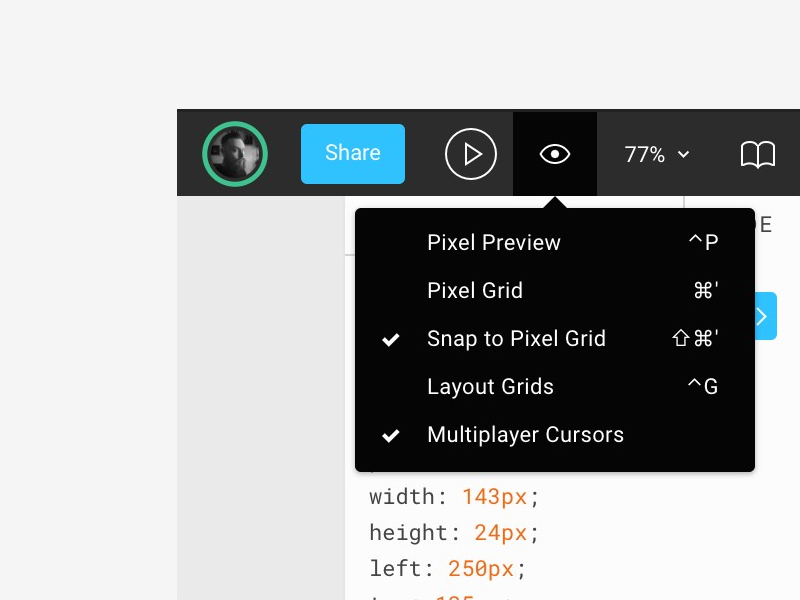Image resolution: width=800 pixels, height=600 pixels.
Task: Select the eye icon above the menu
Action: pos(555,154)
